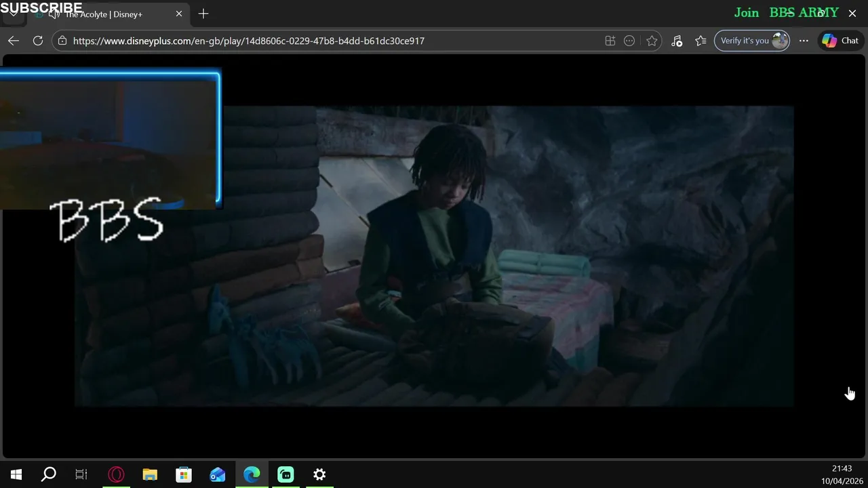Open Task View on the taskbar

click(81, 474)
